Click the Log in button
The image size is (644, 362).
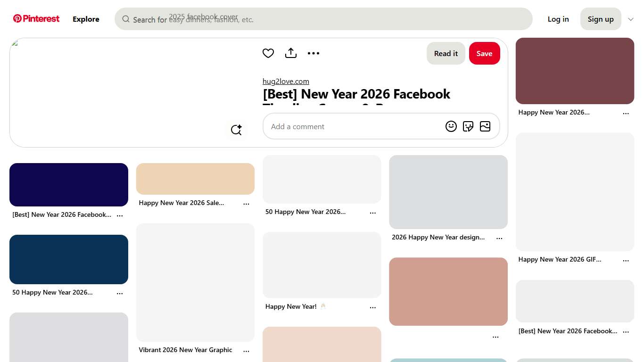click(x=558, y=19)
